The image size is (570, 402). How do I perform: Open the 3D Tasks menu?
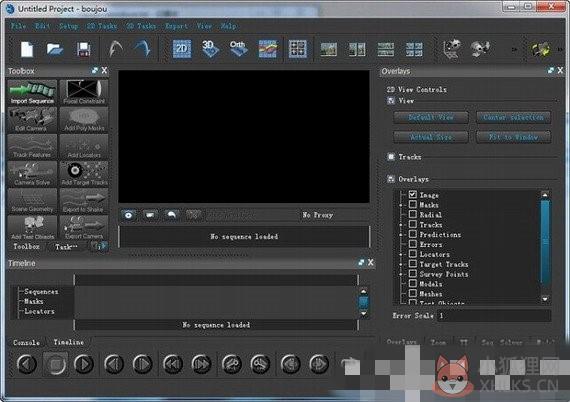point(141,26)
